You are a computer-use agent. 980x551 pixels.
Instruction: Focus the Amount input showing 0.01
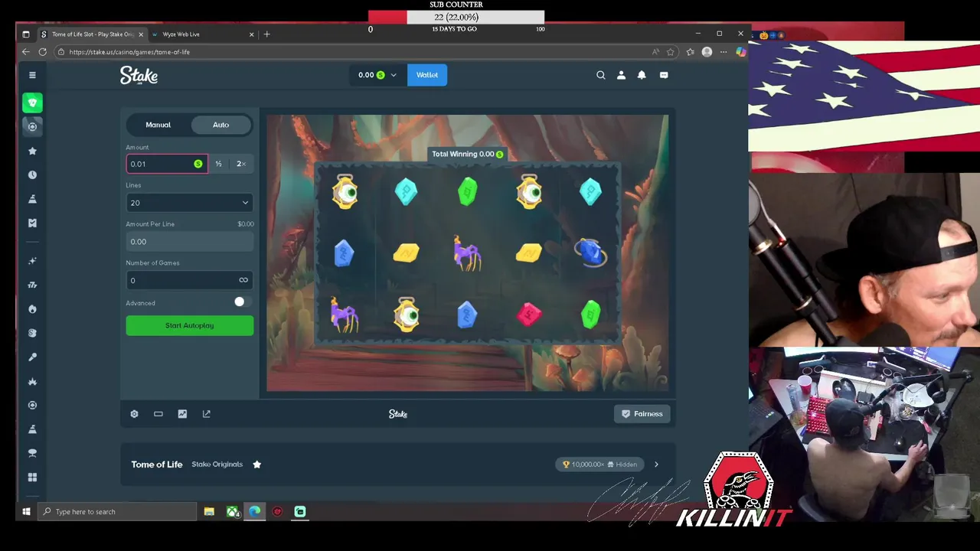167,164
